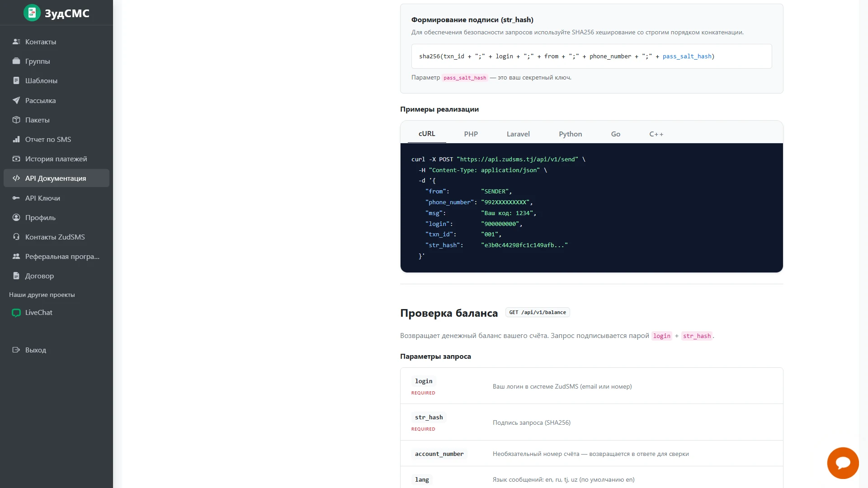
Task: Open Отчет по SMS chart icon
Action: (x=16, y=139)
